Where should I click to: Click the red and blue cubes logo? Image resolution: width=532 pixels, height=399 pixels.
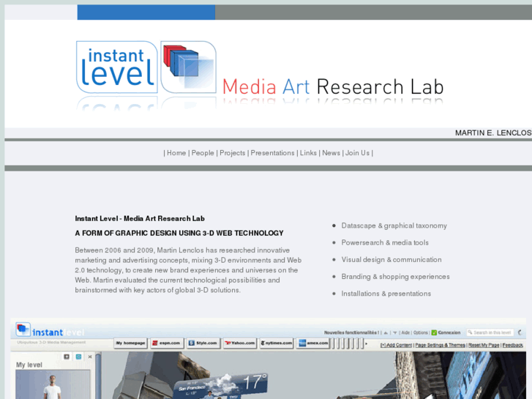[x=188, y=67]
